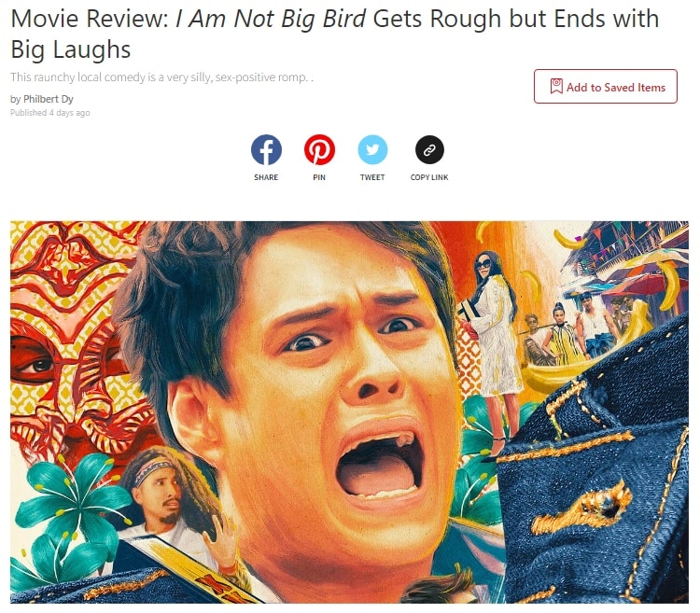The height and width of the screenshot is (613, 700).
Task: Click the TWEET label text
Action: (x=372, y=177)
